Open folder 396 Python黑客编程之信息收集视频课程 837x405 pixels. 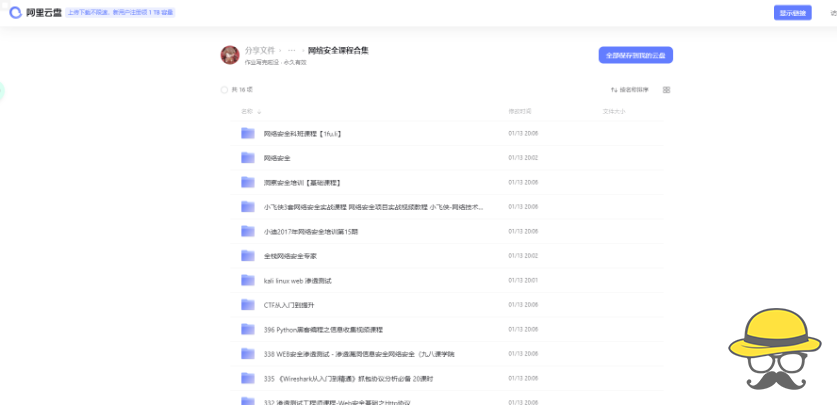pyautogui.click(x=323, y=330)
